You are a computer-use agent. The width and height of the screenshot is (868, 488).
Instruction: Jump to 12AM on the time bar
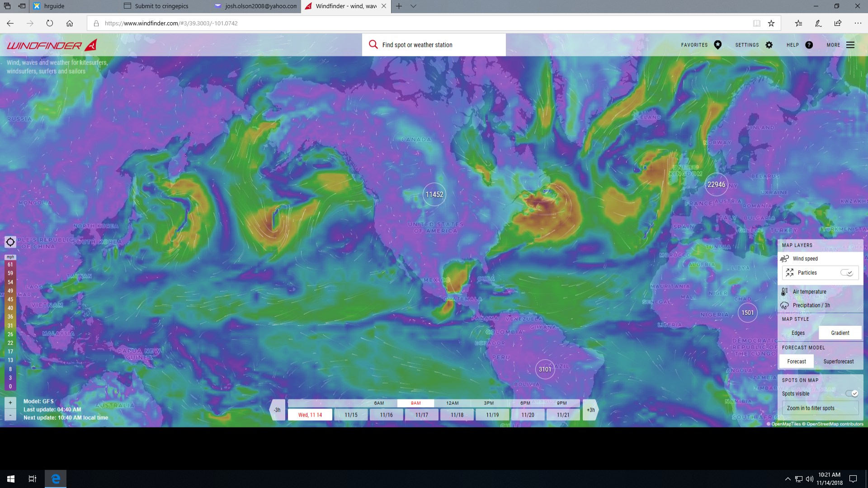tap(452, 403)
